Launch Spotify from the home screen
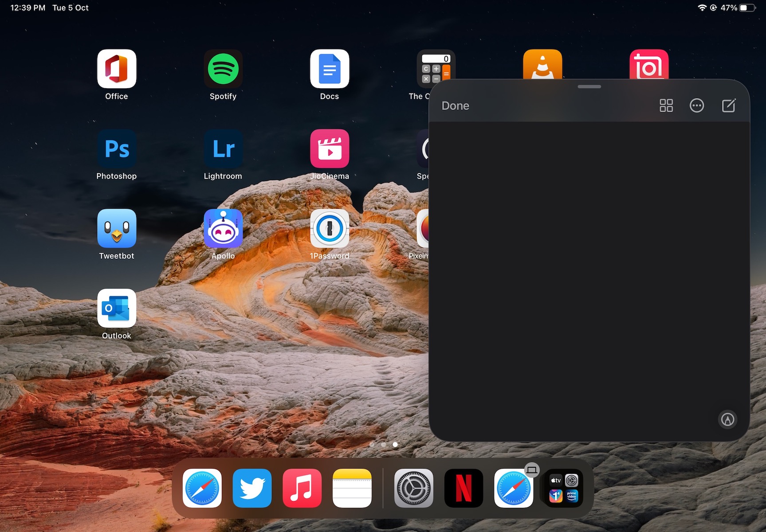The width and height of the screenshot is (766, 532). click(x=223, y=69)
